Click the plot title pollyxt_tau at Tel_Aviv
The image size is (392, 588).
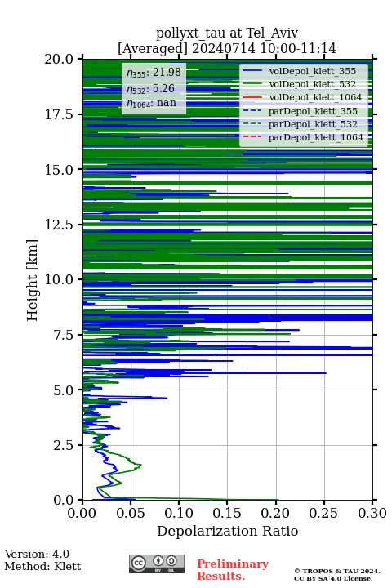[227, 33]
